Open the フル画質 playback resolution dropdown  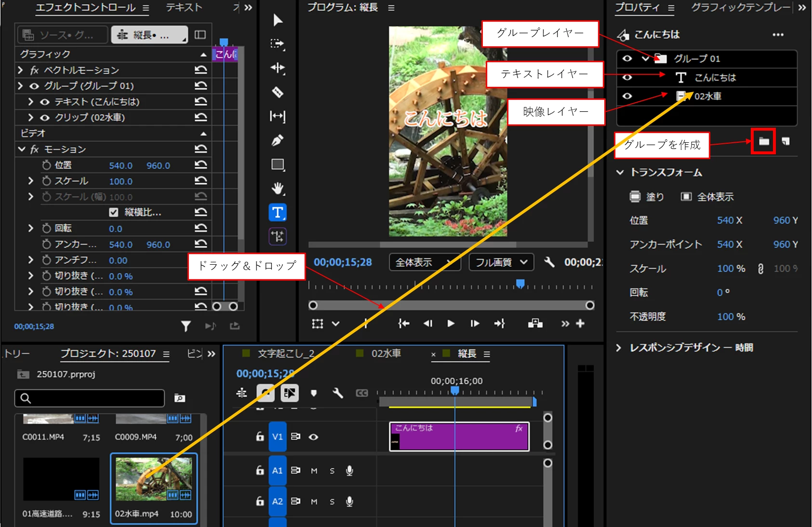pos(501,262)
